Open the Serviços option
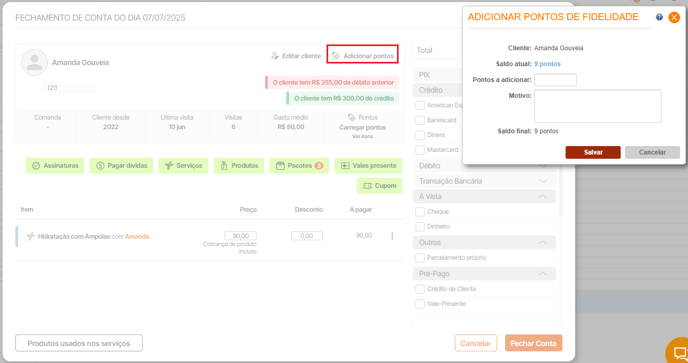The width and height of the screenshot is (688, 363). (x=183, y=165)
